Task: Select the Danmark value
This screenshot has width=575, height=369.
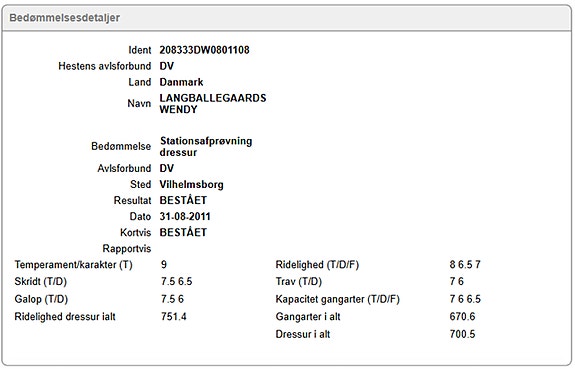Action: [181, 82]
